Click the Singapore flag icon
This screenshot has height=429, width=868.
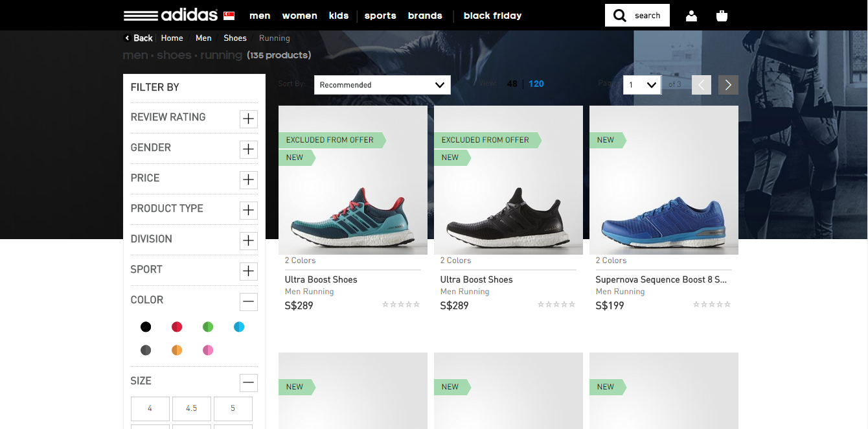click(x=229, y=16)
